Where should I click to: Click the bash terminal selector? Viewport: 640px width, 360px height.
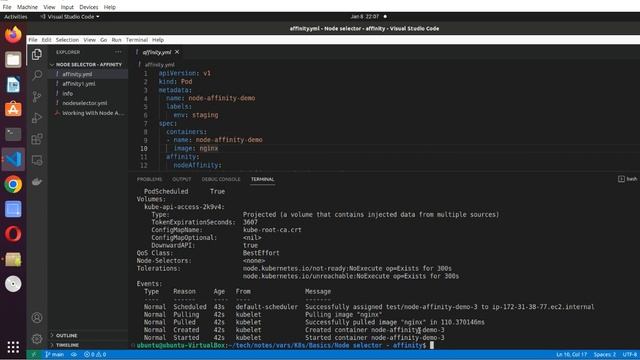pos(628,179)
